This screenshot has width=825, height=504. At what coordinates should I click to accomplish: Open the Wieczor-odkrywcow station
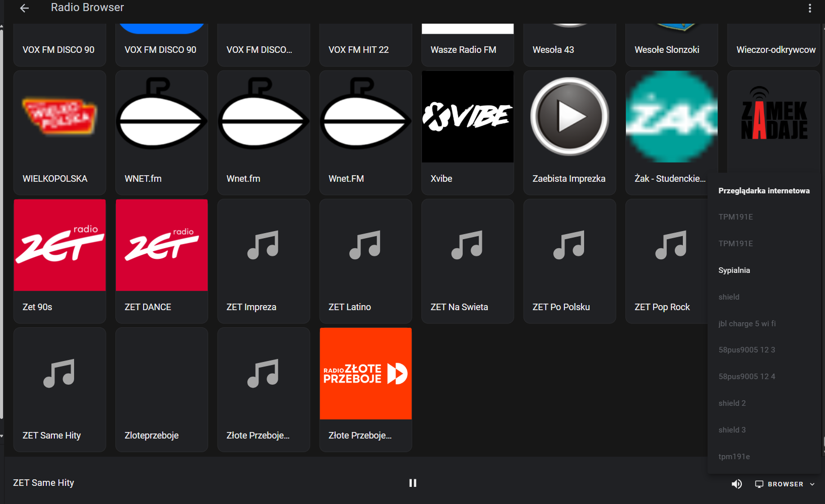774,45
